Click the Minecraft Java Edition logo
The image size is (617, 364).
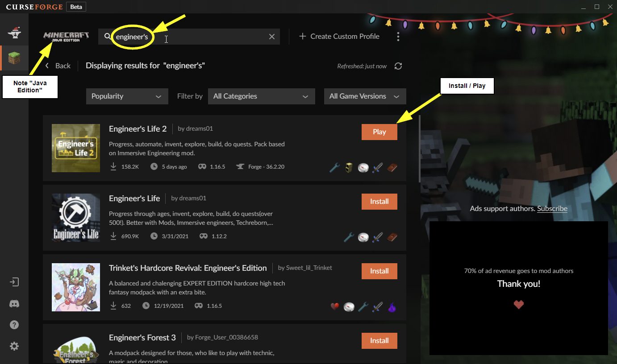tap(66, 37)
